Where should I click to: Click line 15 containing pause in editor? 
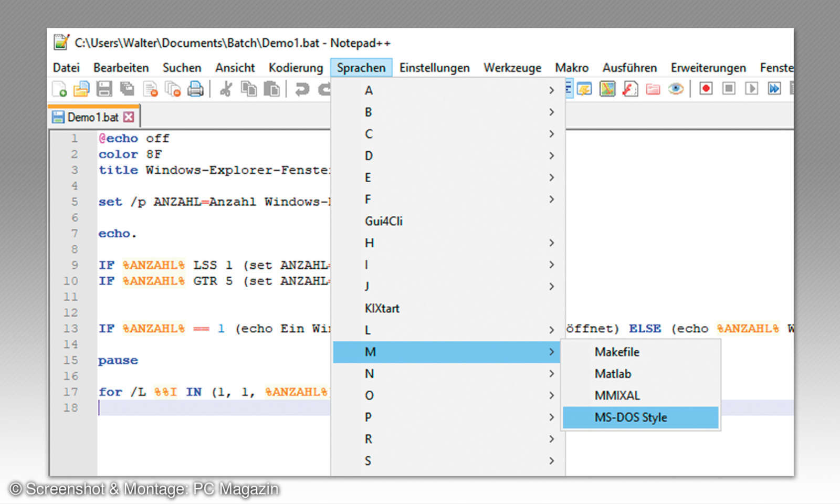pos(118,361)
